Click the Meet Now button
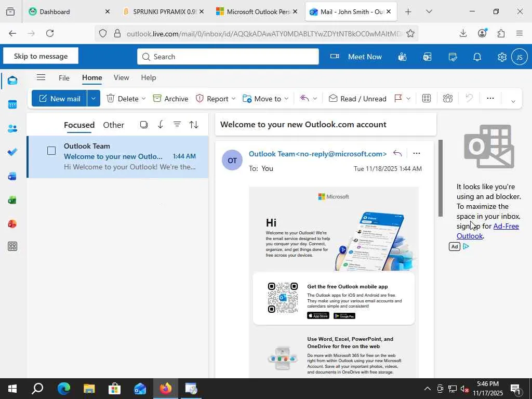The image size is (532, 399). click(356, 57)
